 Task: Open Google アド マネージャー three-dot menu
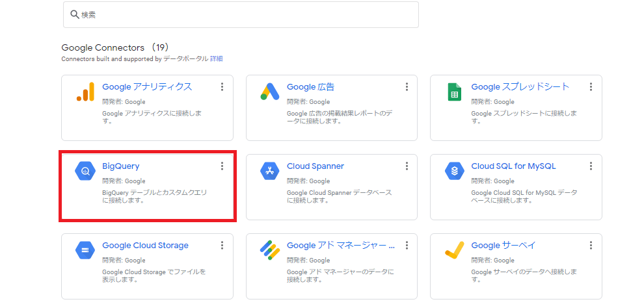(407, 245)
